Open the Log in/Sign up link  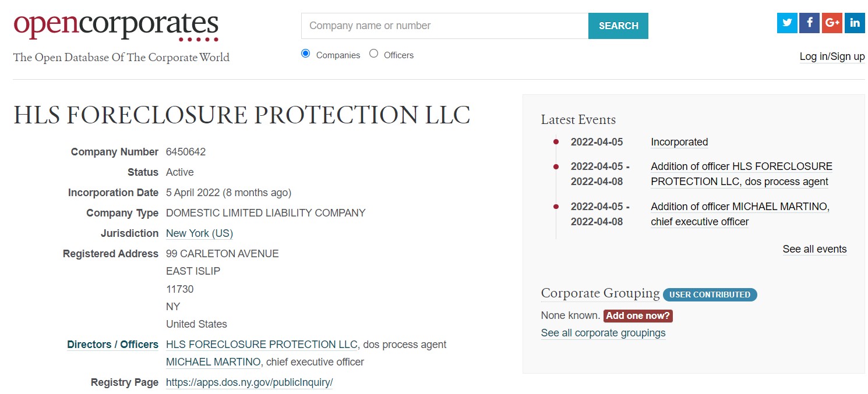click(832, 56)
